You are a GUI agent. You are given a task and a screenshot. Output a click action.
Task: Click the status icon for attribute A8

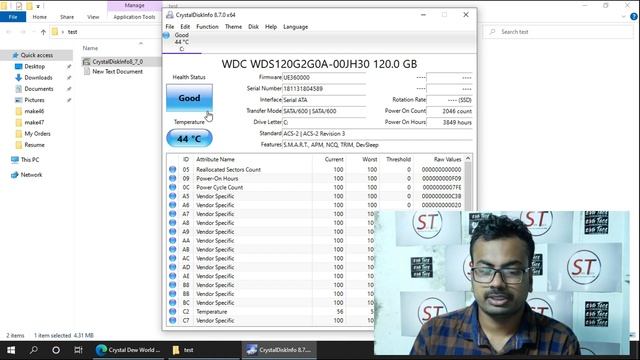pos(173,223)
